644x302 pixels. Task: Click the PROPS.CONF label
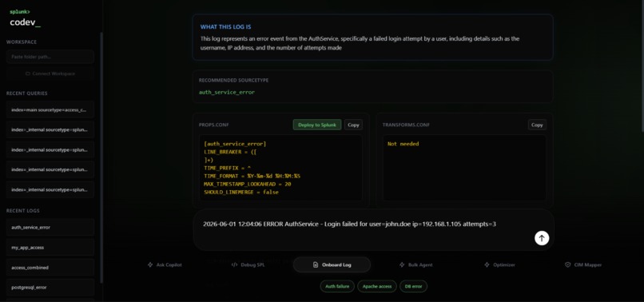[213, 125]
